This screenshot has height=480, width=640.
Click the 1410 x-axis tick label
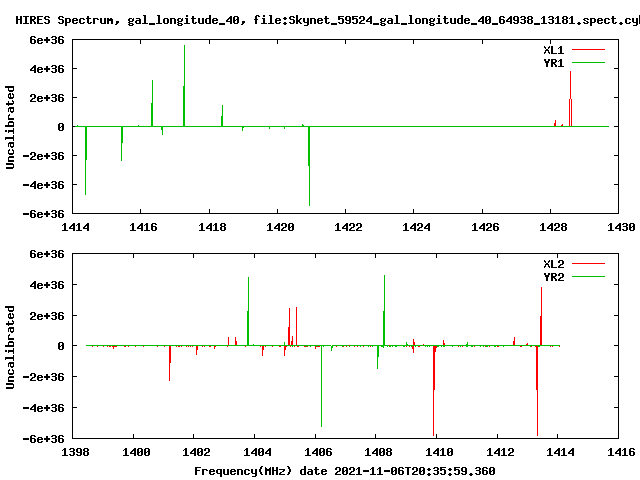click(439, 452)
